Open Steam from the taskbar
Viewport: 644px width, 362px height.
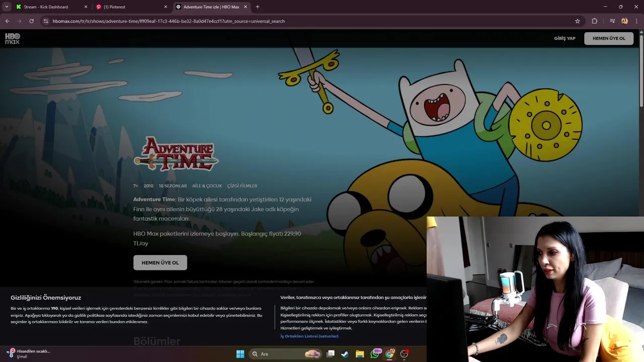coord(345,354)
